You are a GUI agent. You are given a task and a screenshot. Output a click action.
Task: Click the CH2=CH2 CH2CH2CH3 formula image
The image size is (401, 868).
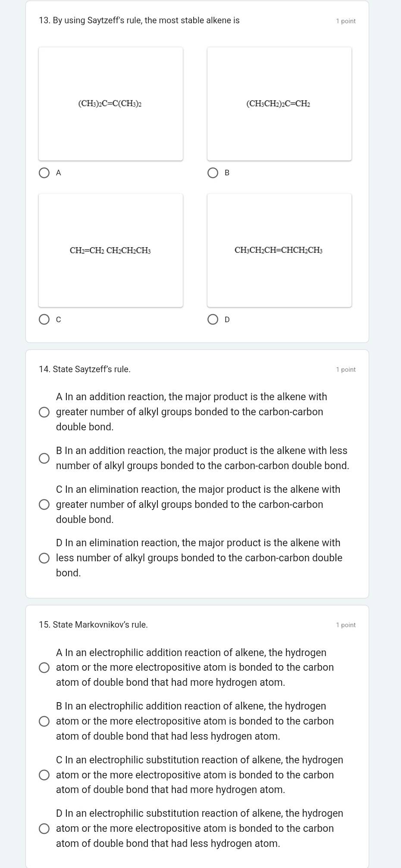point(111,250)
